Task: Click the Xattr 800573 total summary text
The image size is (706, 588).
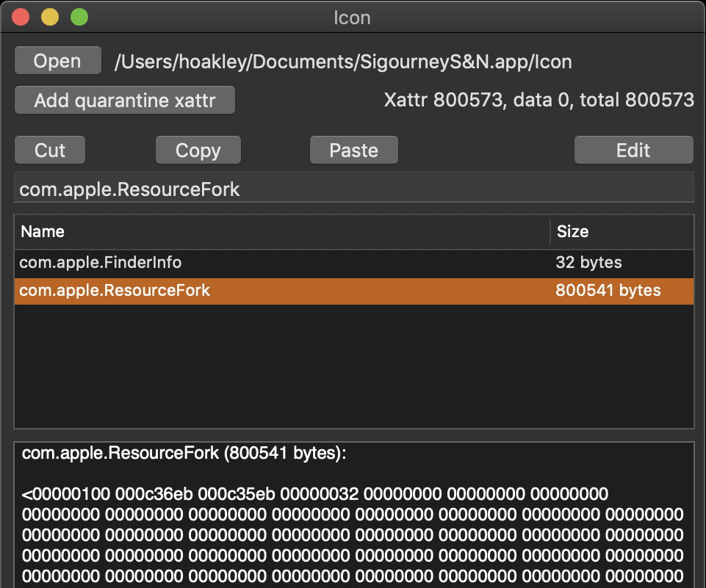Action: [x=539, y=100]
